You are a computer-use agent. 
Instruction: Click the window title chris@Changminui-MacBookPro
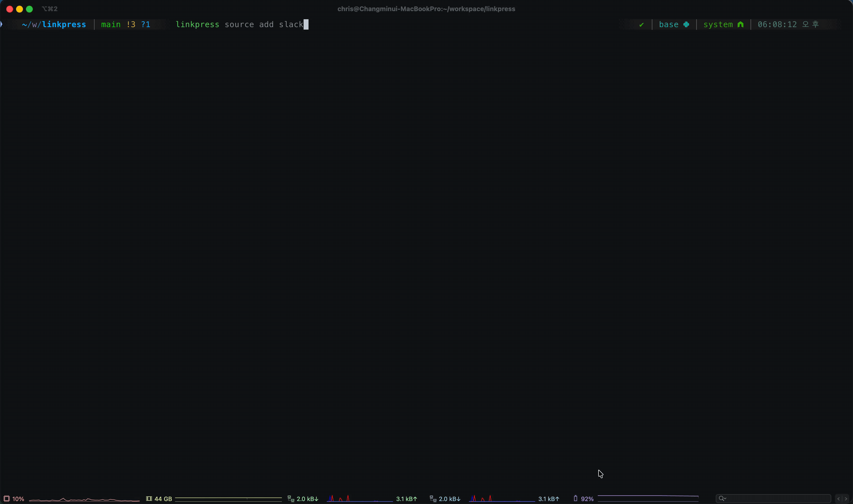coord(426,9)
